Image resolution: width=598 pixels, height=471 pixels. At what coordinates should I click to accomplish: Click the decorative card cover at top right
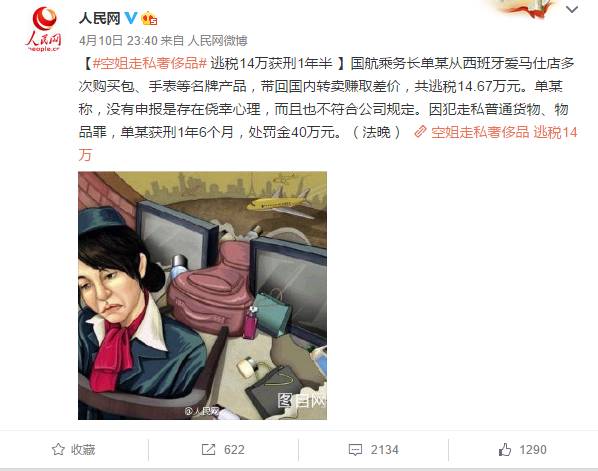(x=523, y=9)
